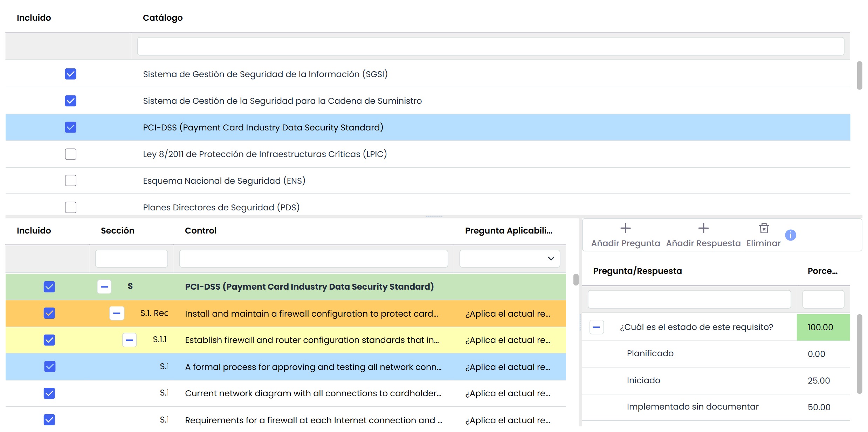The width and height of the screenshot is (868, 432).
Task: Focus the Control filter input
Action: [314, 258]
